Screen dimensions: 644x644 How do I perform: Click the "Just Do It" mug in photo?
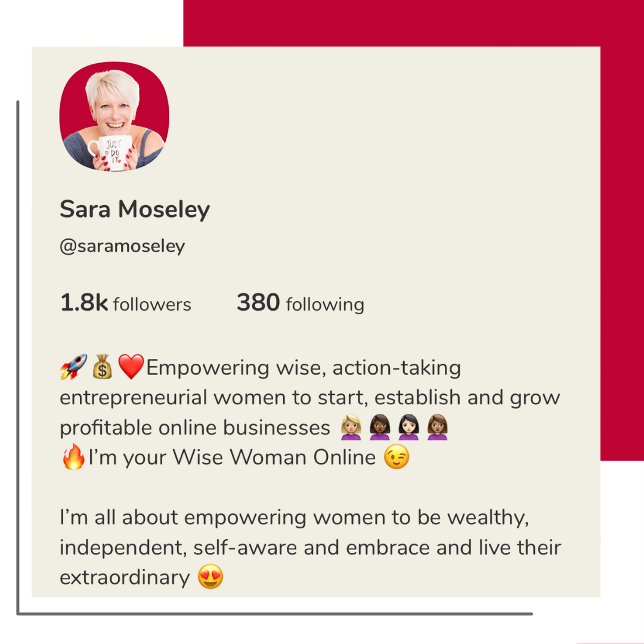pyautogui.click(x=112, y=152)
